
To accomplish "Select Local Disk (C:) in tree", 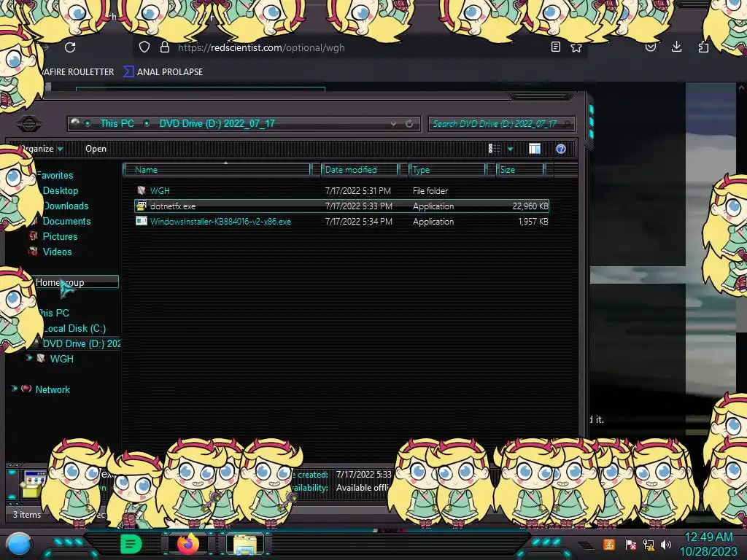I will [x=74, y=328].
